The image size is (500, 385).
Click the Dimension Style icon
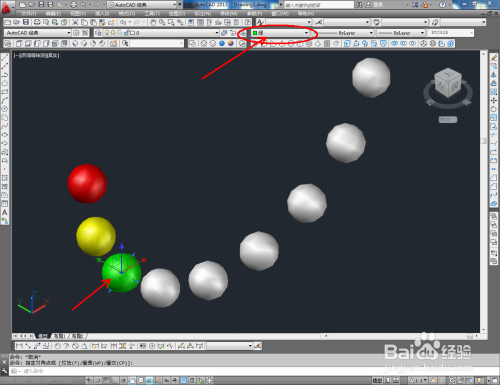319,22
